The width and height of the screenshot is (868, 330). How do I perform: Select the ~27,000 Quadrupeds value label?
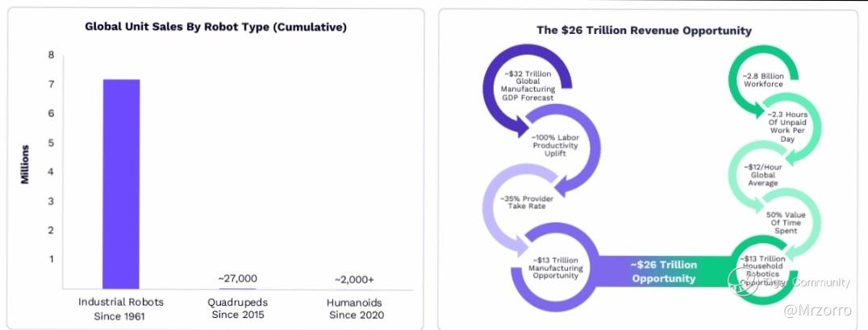[237, 278]
